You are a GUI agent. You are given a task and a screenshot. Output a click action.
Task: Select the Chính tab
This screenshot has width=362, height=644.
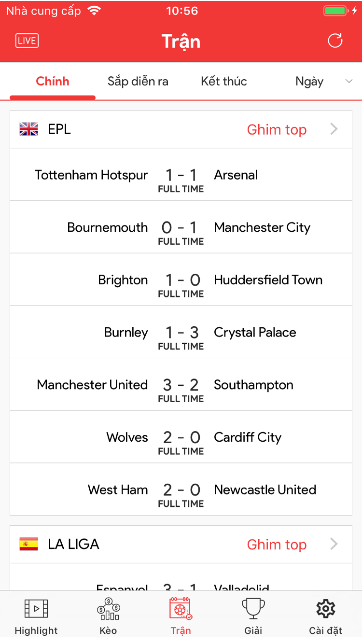[53, 81]
